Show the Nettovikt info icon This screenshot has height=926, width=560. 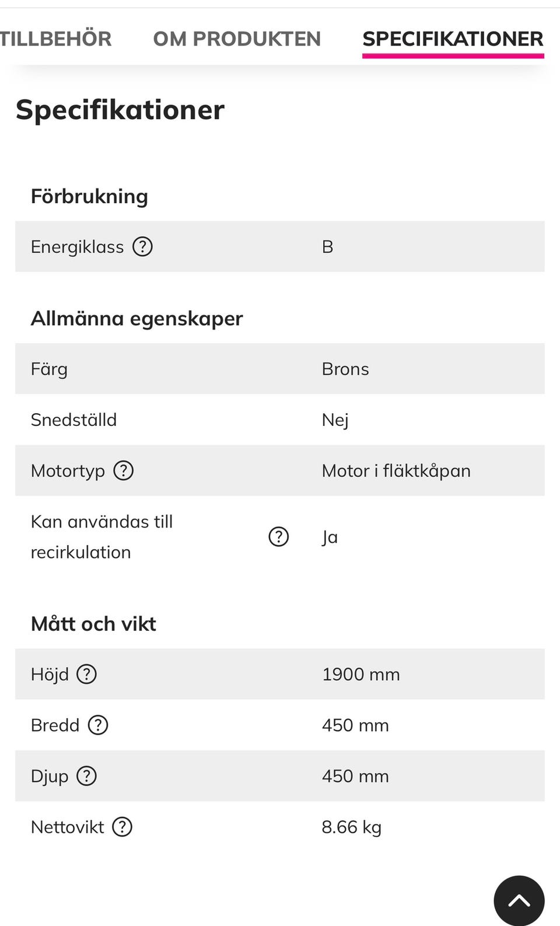pyautogui.click(x=123, y=827)
